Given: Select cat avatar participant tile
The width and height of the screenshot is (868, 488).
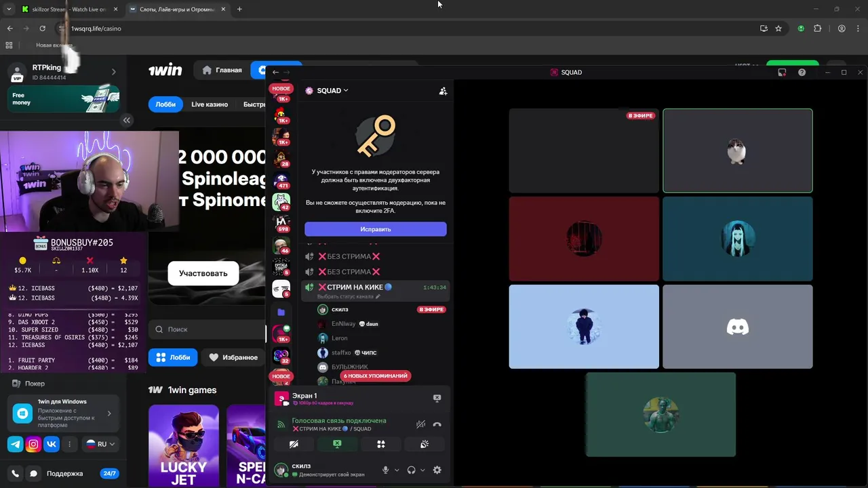Looking at the screenshot, I should (737, 150).
